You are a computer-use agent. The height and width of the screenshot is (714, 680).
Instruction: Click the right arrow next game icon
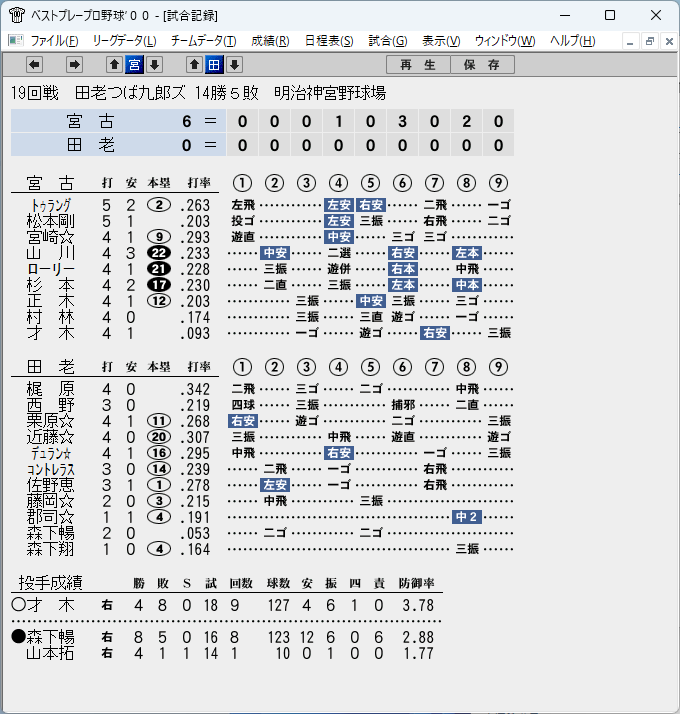coord(74,65)
